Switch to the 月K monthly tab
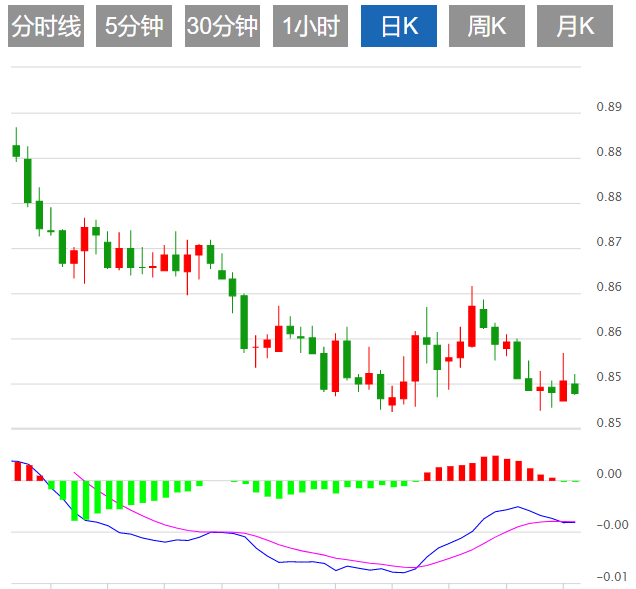Viewport: 636px width, 589px height. point(575,26)
